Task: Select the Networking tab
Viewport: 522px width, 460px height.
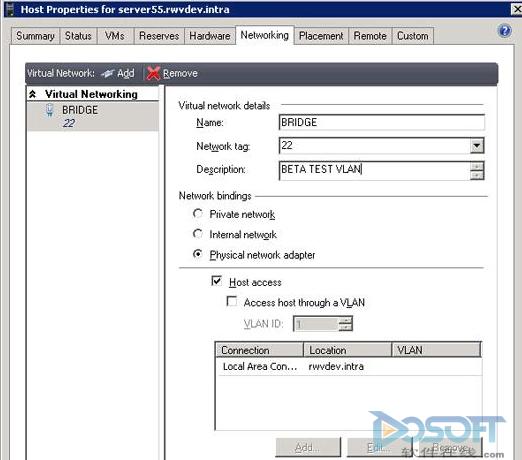Action: pos(265,35)
